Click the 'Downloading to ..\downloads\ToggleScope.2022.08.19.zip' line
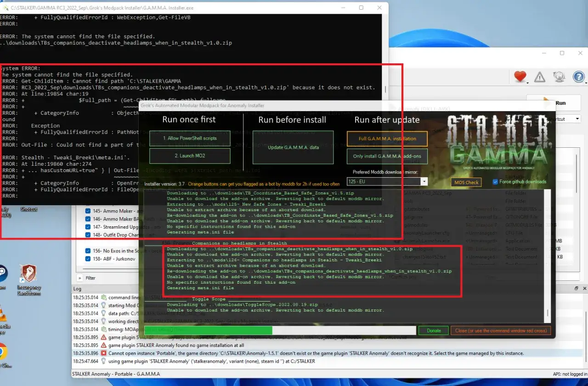Viewport: 588px width, 386px height. click(x=242, y=304)
